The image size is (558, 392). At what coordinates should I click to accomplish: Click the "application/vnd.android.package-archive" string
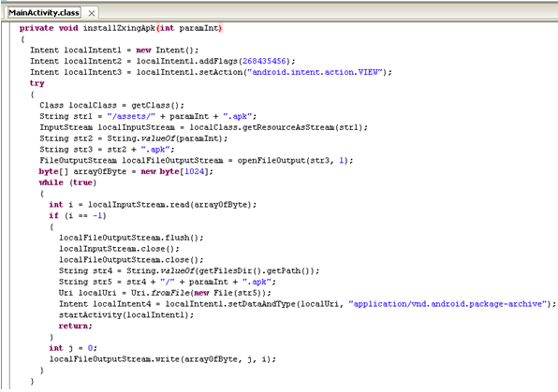pos(448,304)
